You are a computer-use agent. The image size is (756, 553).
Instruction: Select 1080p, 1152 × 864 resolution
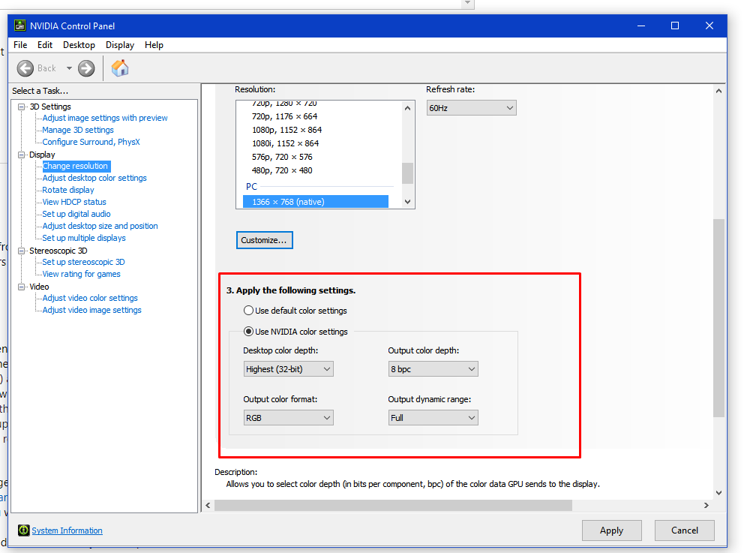[x=286, y=130]
